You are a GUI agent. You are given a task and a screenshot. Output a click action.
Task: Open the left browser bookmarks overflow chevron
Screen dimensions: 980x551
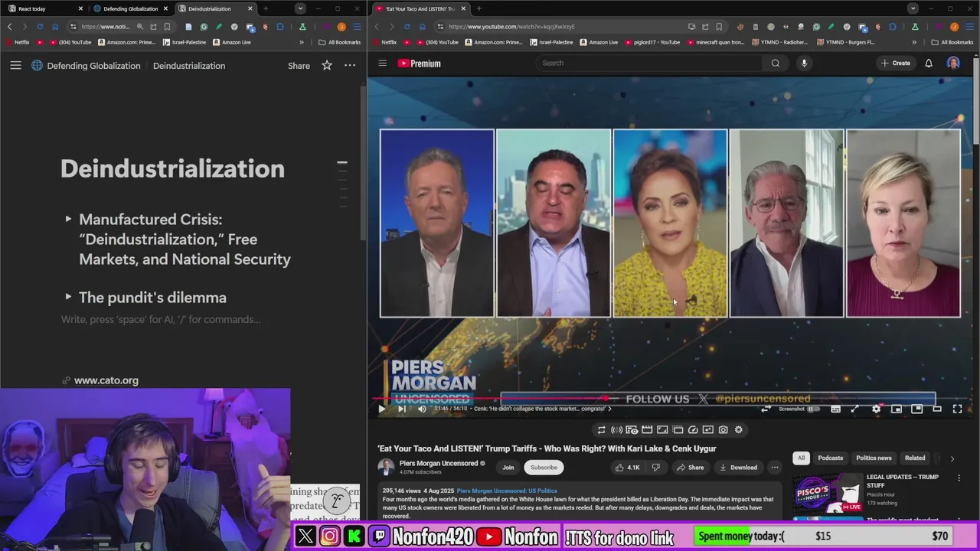[302, 42]
